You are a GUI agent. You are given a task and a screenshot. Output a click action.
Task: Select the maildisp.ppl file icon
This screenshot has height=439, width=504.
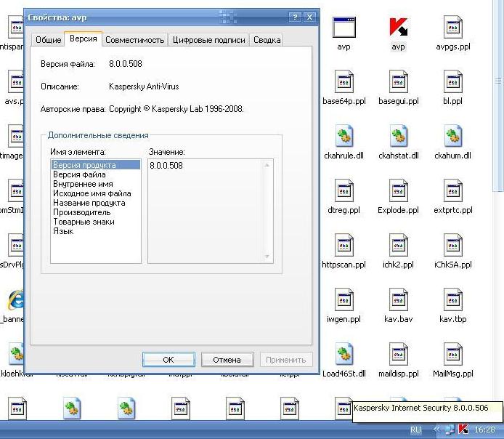click(398, 354)
